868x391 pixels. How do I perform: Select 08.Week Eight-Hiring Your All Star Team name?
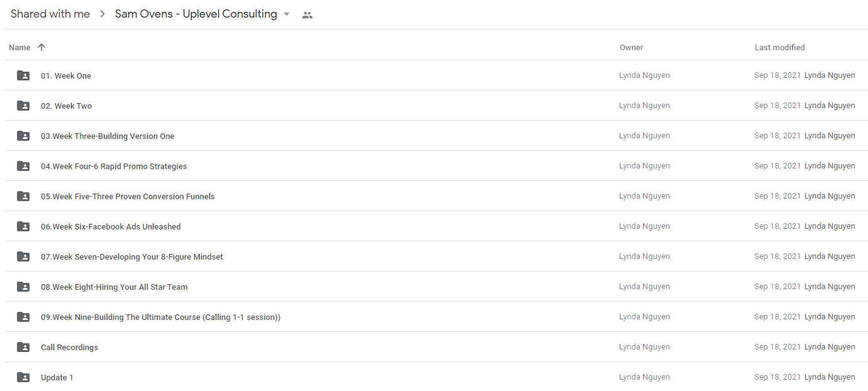coord(114,287)
